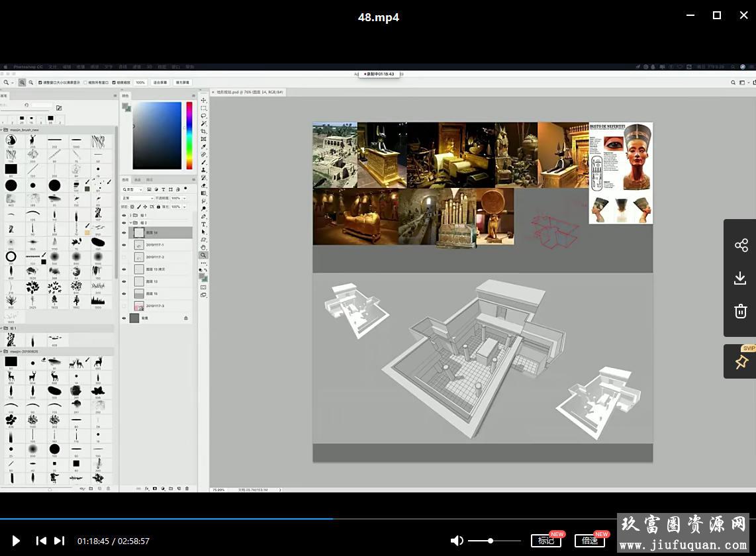Click the 适合屏幕 button
Image resolution: width=756 pixels, height=556 pixels.
pos(160,83)
